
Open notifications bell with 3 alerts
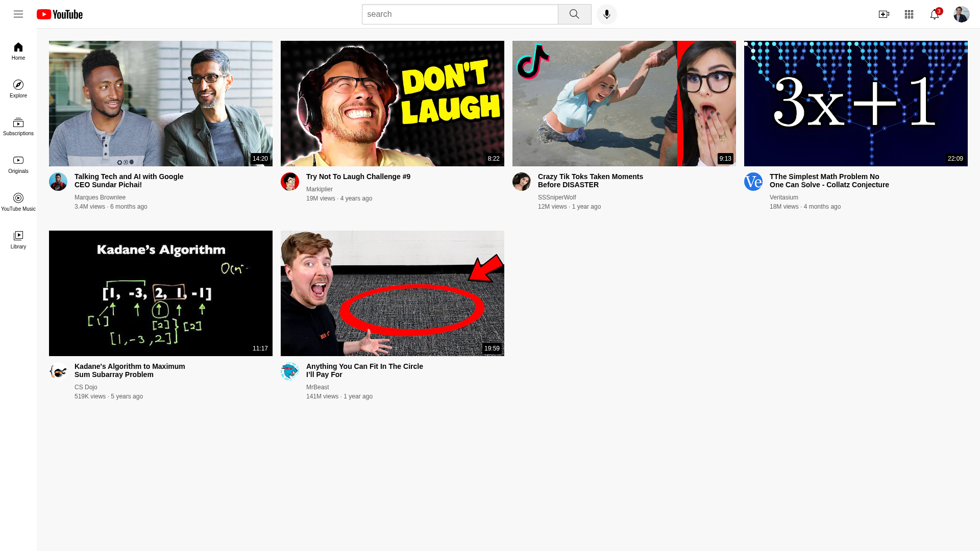[x=935, y=14]
